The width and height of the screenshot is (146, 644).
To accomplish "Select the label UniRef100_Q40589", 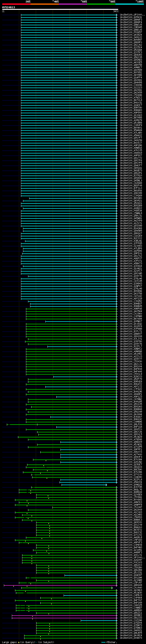I will coord(131,70).
